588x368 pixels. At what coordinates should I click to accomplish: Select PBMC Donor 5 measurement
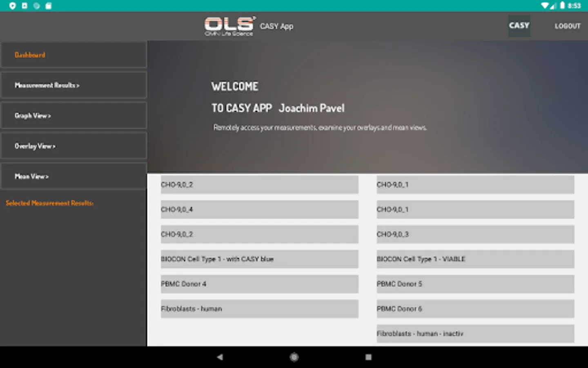click(x=475, y=284)
